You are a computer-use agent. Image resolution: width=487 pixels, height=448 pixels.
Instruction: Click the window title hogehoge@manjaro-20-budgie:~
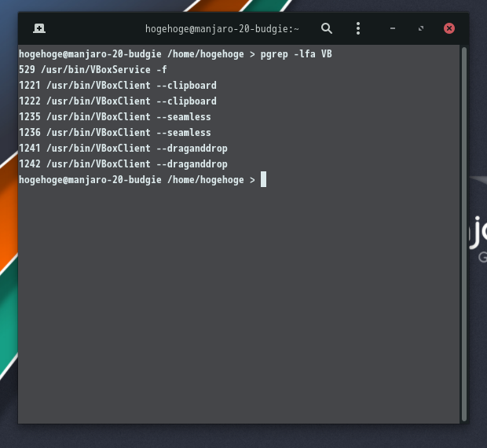pyautogui.click(x=222, y=29)
